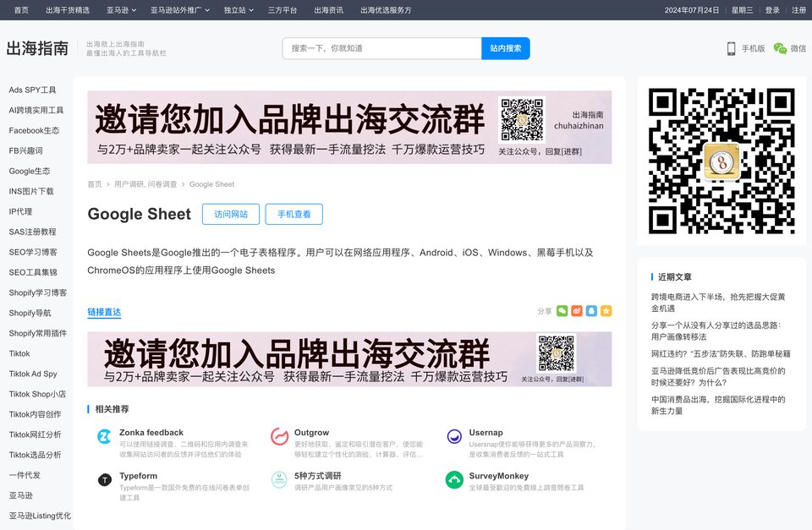
Task: Click the 出海指南 site logo
Action: [x=37, y=48]
